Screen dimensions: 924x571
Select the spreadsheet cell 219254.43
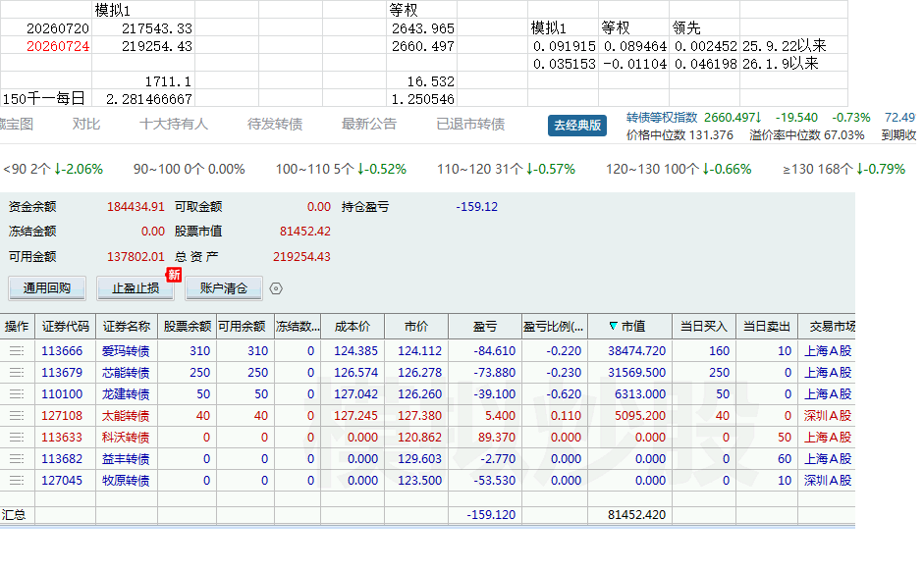click(143, 46)
